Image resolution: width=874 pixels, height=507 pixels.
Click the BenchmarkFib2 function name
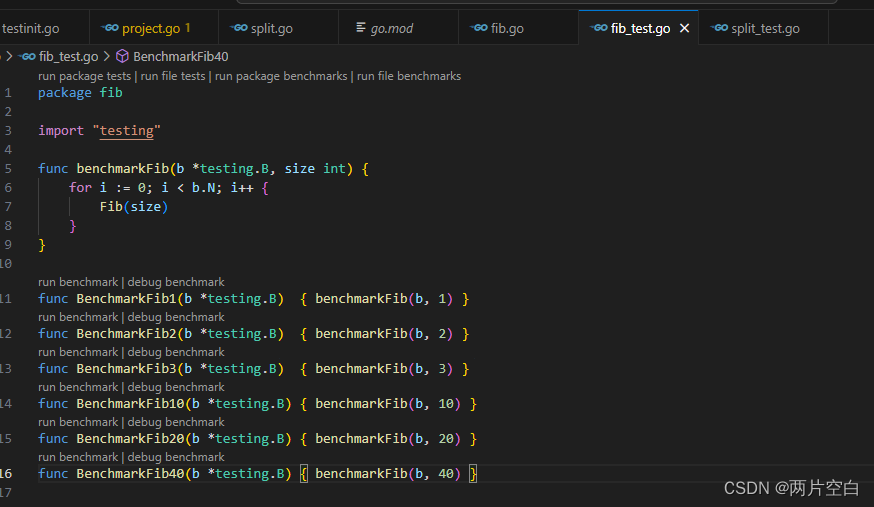127,334
